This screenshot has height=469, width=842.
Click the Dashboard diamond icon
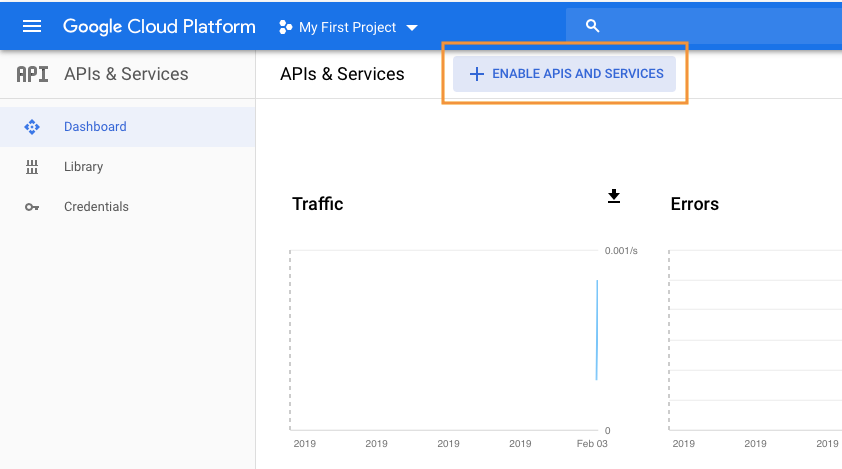32,127
